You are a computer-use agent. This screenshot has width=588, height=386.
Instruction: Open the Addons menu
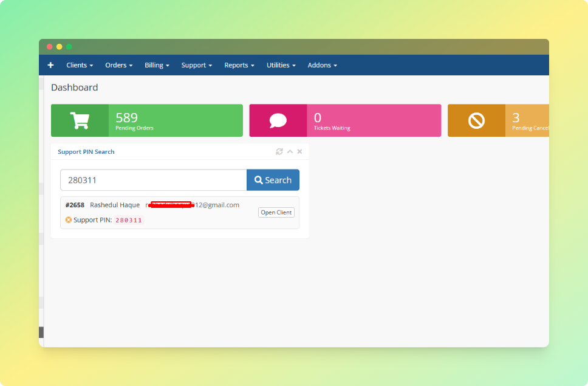322,65
